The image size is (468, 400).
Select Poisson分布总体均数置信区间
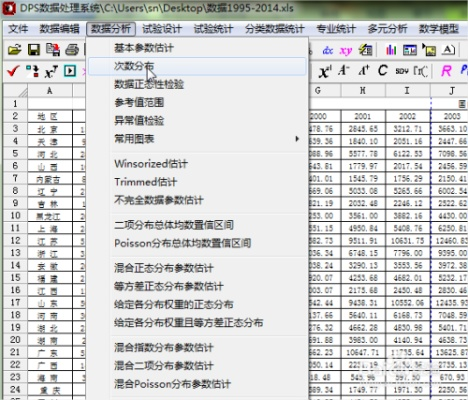(x=197, y=243)
